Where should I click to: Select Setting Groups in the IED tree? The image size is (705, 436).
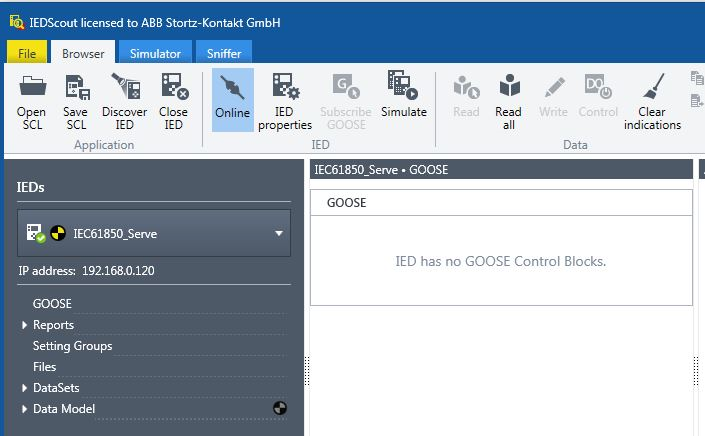click(x=72, y=346)
